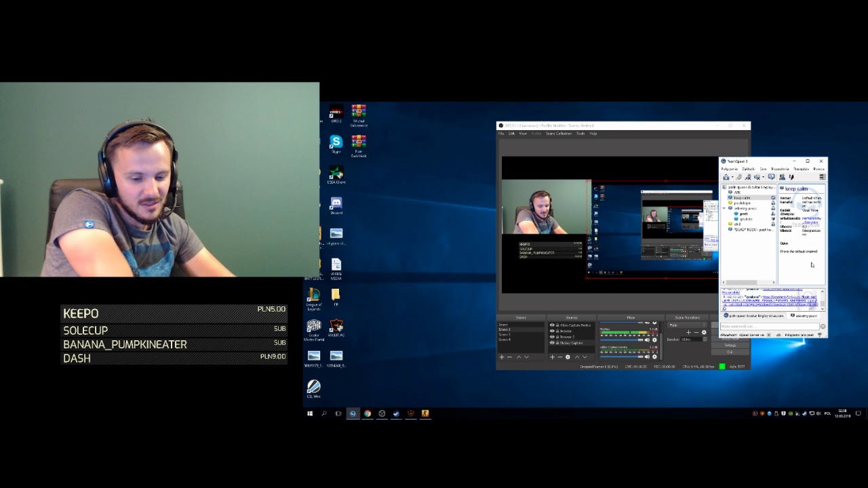Select the chill channel in TeamSpeak
Screen dimensions: 868x488
[738, 224]
